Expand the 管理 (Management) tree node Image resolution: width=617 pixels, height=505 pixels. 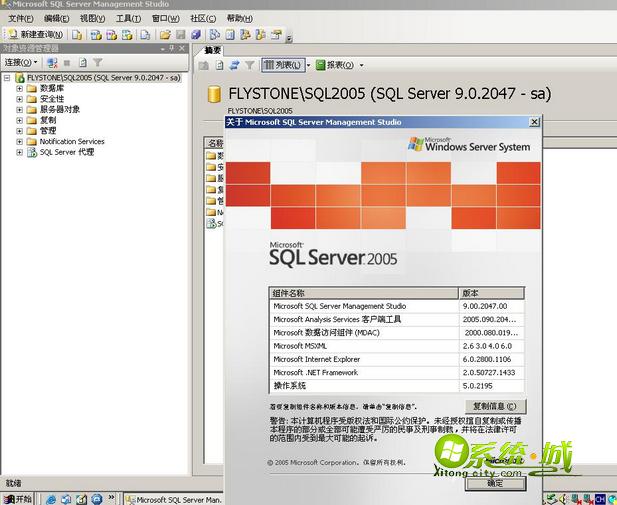tap(19, 131)
